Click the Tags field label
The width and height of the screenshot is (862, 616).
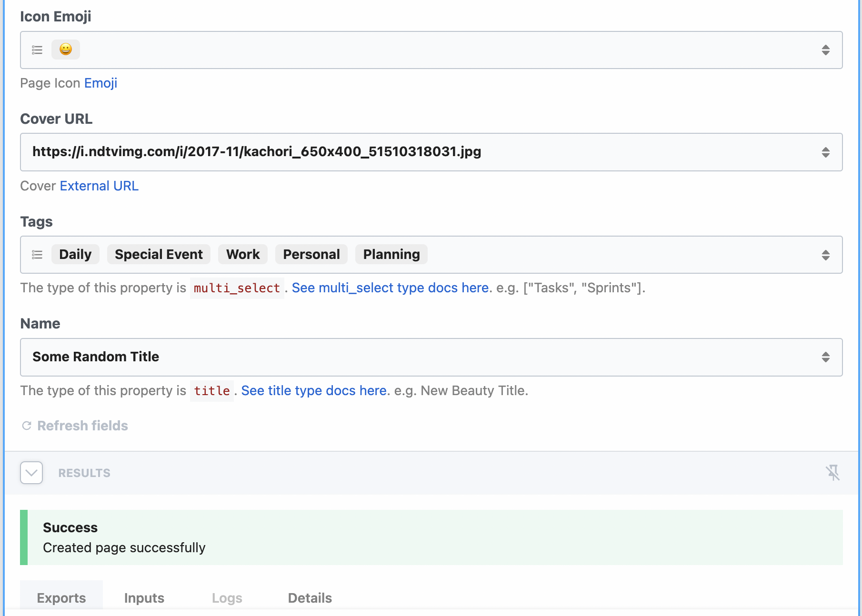[36, 222]
